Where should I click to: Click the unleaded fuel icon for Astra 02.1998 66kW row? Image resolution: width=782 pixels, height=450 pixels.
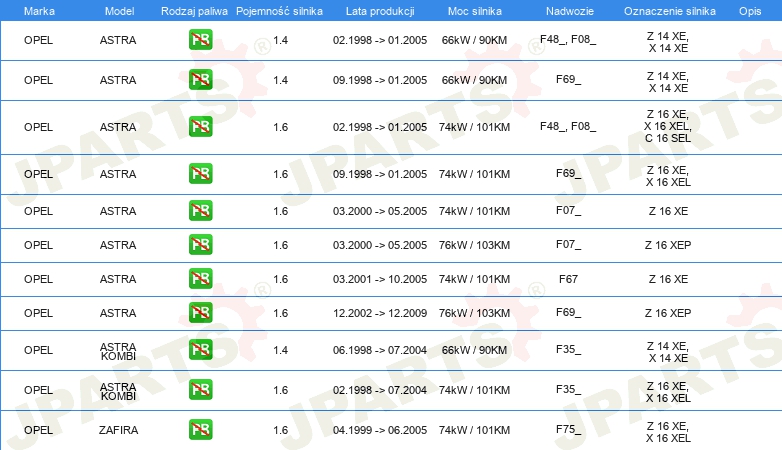(200, 40)
